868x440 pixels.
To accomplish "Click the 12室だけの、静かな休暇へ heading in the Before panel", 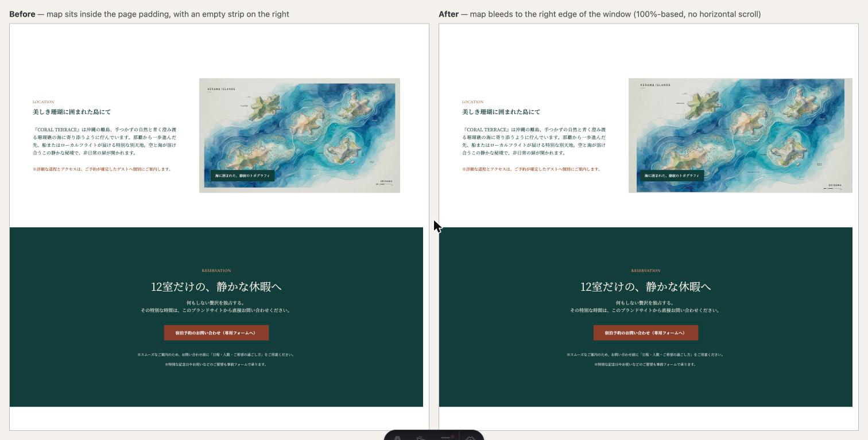I will coord(216,287).
